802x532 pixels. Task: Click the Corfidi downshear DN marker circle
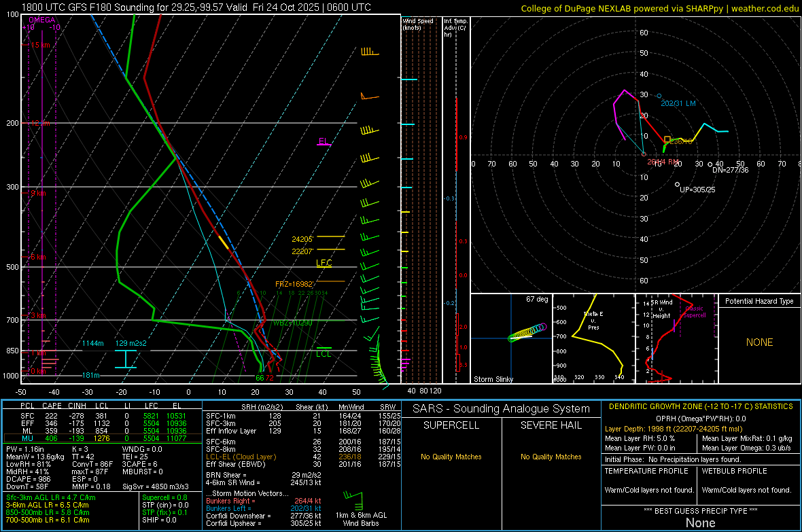710,164
